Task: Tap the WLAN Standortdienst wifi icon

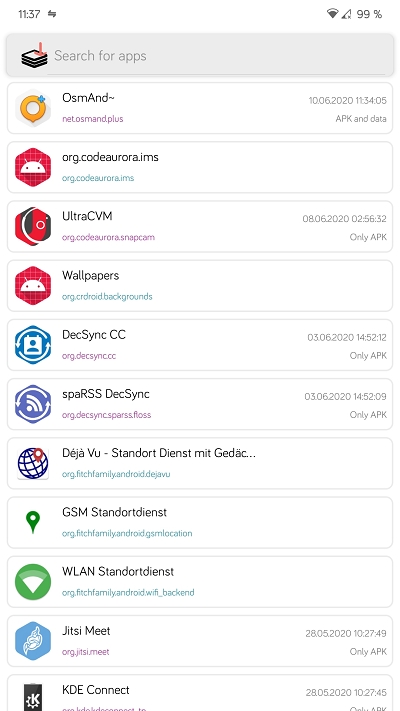Action: (33, 582)
